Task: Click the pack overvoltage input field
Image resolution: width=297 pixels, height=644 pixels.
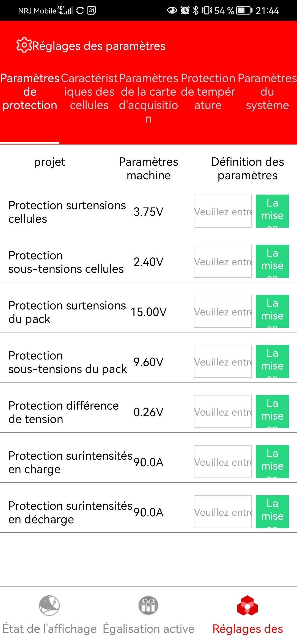Action: [222, 311]
